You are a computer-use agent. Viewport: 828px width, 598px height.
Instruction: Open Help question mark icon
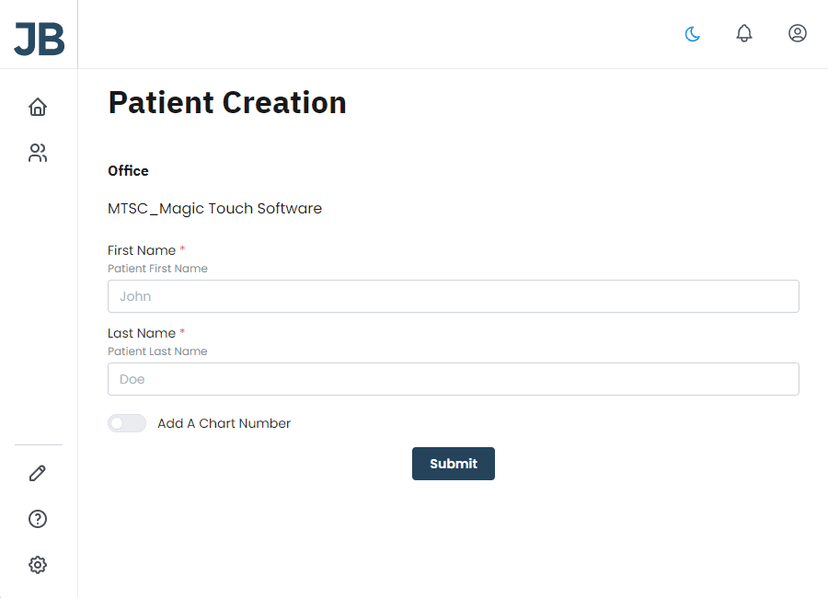38,519
